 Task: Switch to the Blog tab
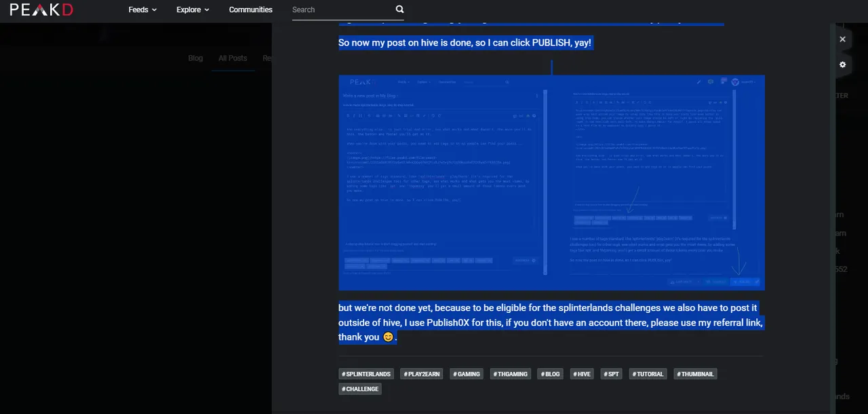pyautogui.click(x=195, y=58)
